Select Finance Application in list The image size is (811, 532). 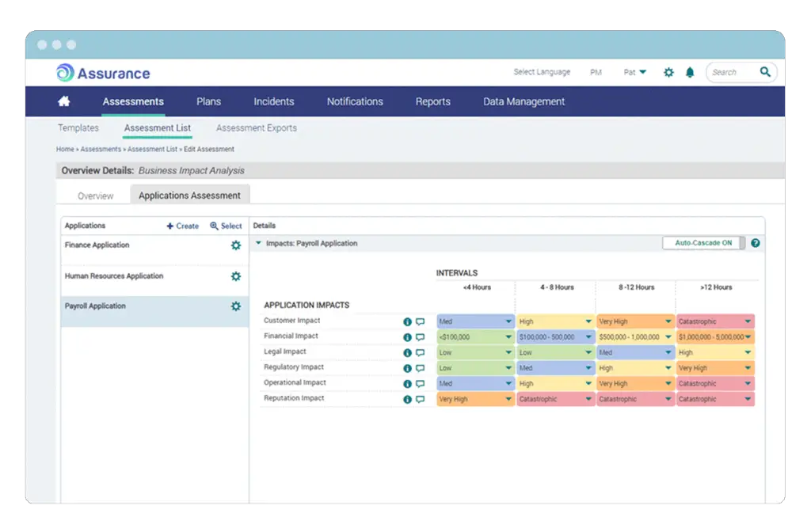click(x=154, y=250)
